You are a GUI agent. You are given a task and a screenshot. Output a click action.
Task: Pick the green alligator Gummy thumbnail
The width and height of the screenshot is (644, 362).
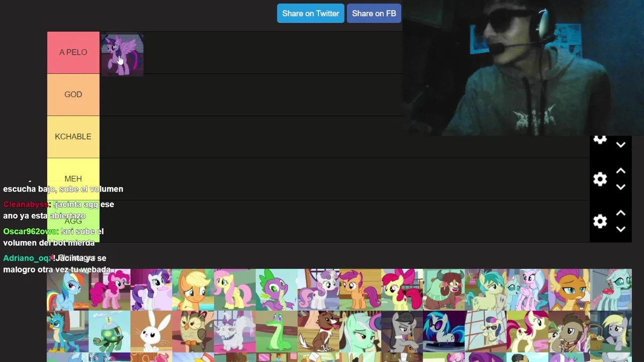(x=276, y=331)
